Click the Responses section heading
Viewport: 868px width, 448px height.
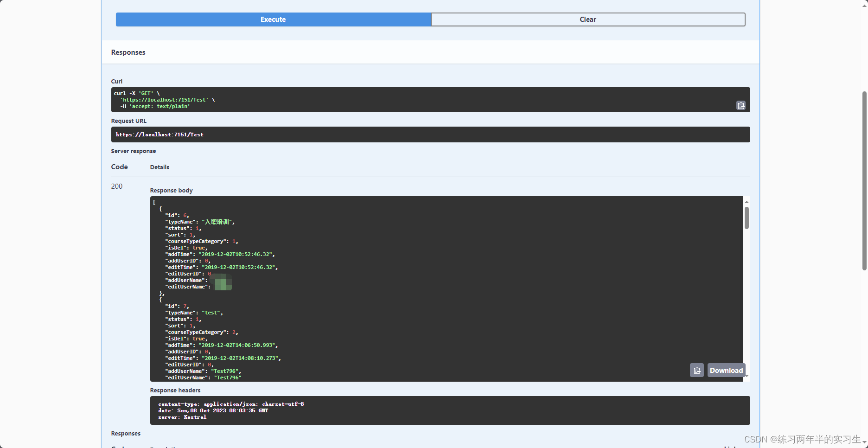click(x=128, y=52)
